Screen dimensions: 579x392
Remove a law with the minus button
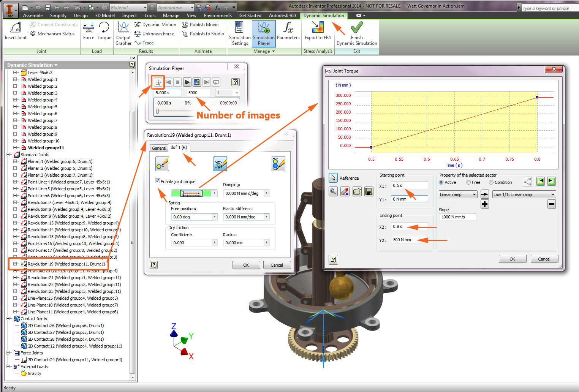click(x=552, y=204)
